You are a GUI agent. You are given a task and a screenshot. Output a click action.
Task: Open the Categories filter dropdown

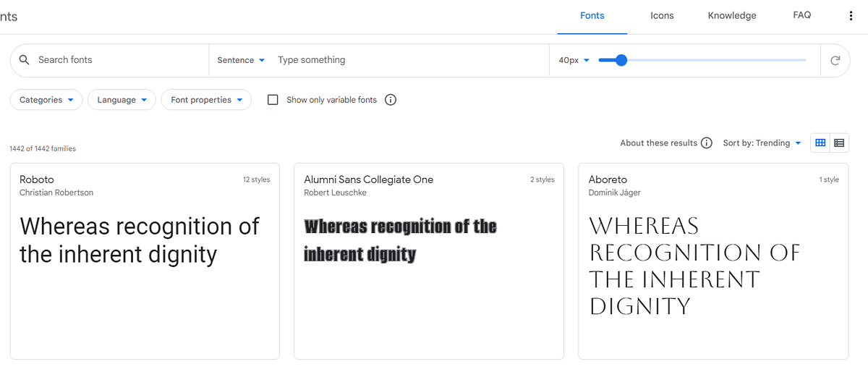coord(46,100)
